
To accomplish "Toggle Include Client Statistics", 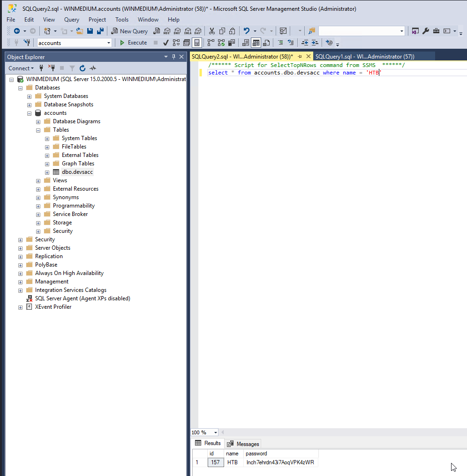I will click(x=232, y=43).
